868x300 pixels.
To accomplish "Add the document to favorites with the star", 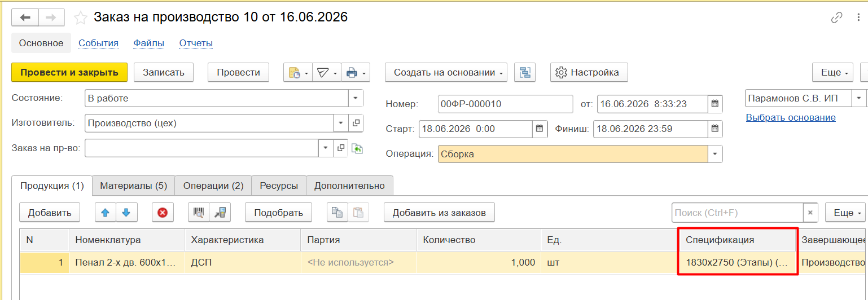I will tap(81, 17).
